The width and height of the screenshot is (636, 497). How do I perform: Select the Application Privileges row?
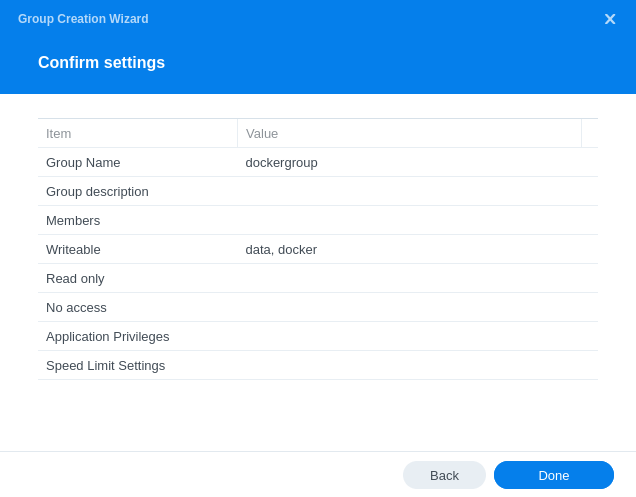click(318, 337)
